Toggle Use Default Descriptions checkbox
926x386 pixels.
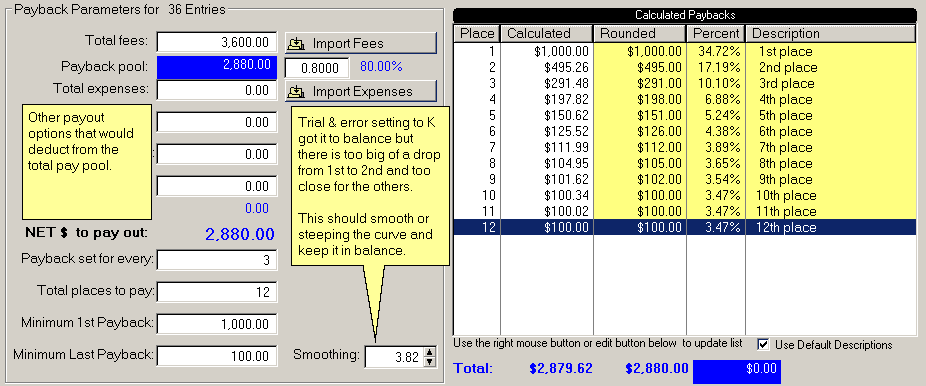763,344
